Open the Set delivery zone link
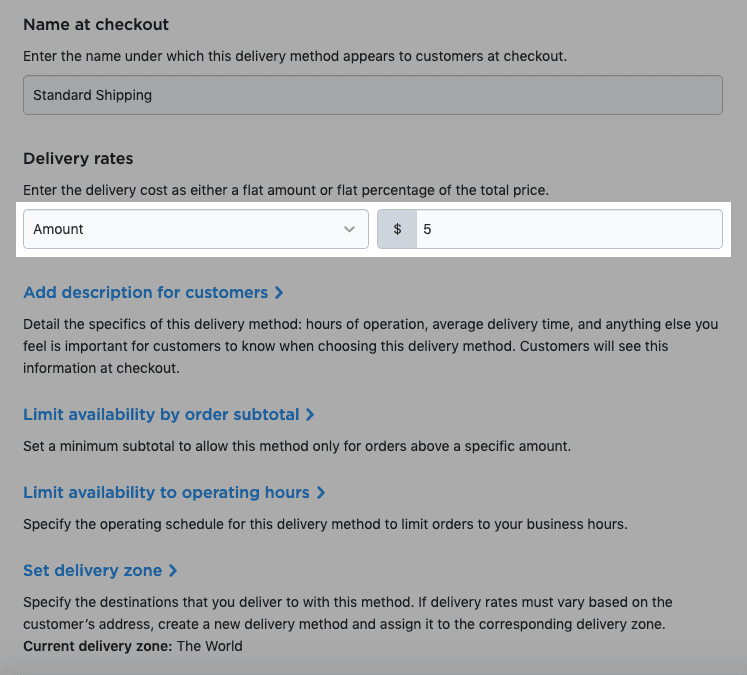The height and width of the screenshot is (675, 747). click(x=92, y=571)
